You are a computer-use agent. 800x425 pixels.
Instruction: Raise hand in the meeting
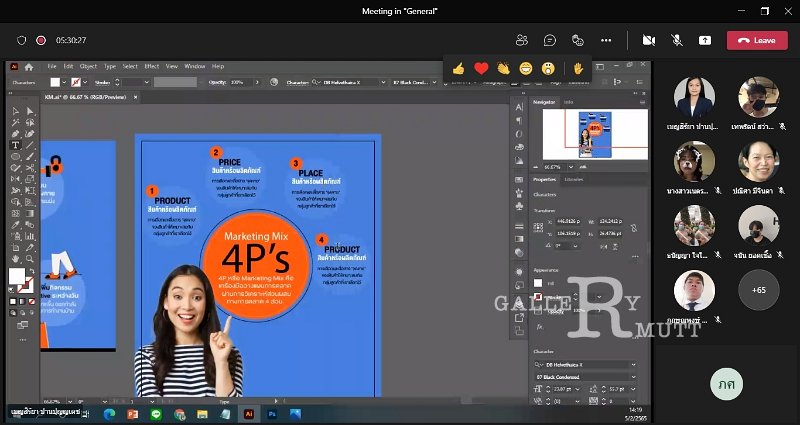pos(578,68)
